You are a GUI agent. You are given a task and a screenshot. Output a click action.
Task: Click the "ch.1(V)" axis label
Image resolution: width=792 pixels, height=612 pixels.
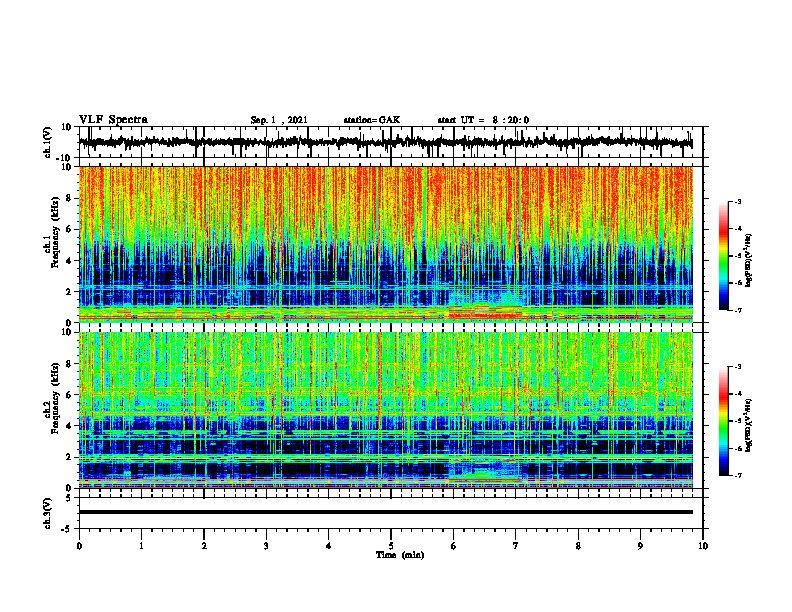coord(48,142)
